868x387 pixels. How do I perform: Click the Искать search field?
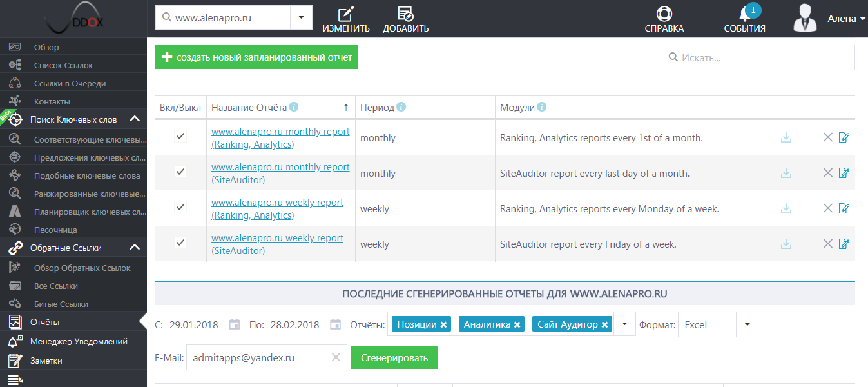[765, 57]
